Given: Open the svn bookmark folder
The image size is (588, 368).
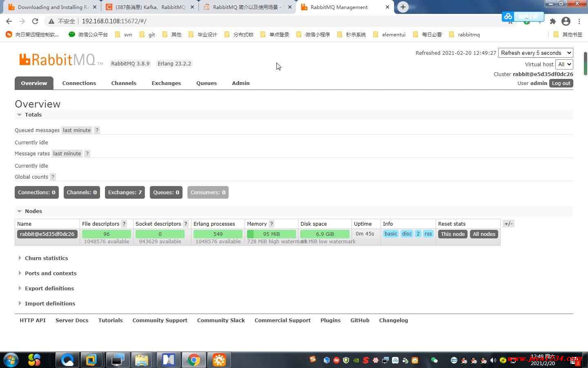Looking at the screenshot, I should (x=123, y=35).
